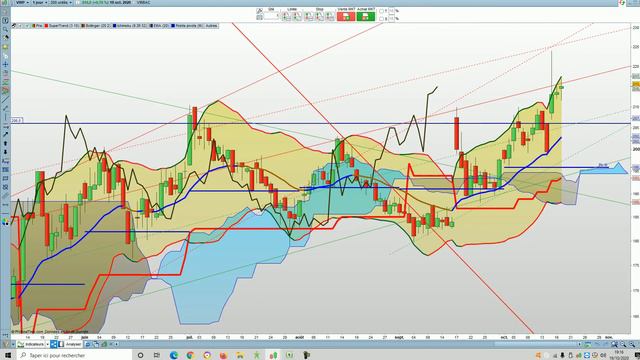Open Cortana circle icon on taskbar
Image resolution: width=640 pixels, height=360 pixels.
(x=140, y=355)
